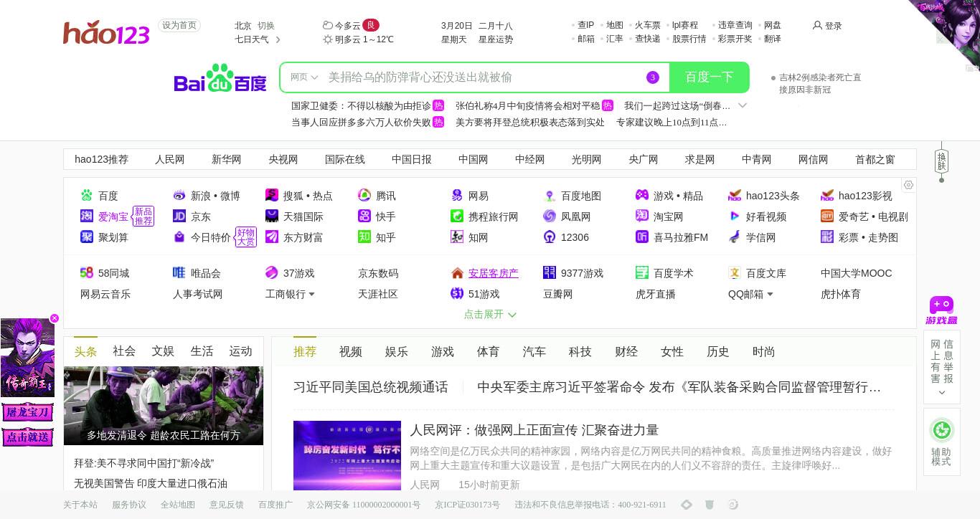Click the 中国大学MOOC link
The image size is (980, 519).
click(x=857, y=273)
